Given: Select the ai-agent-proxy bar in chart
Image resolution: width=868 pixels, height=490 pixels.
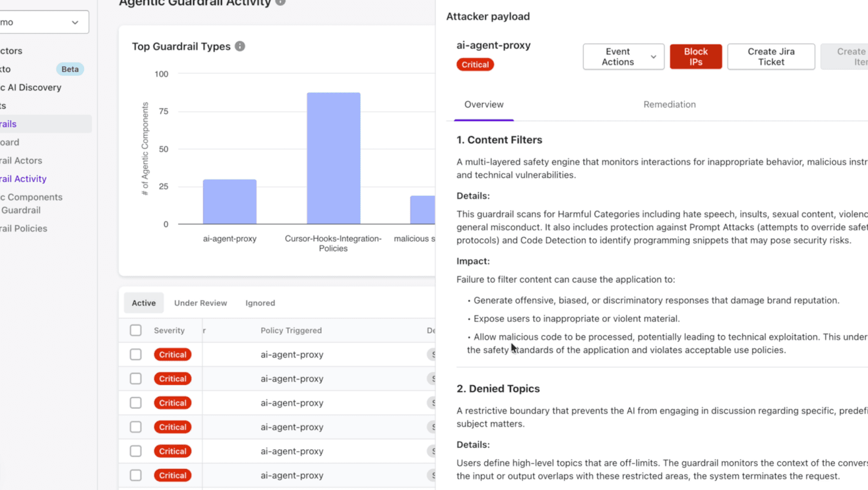Looking at the screenshot, I should [229, 201].
